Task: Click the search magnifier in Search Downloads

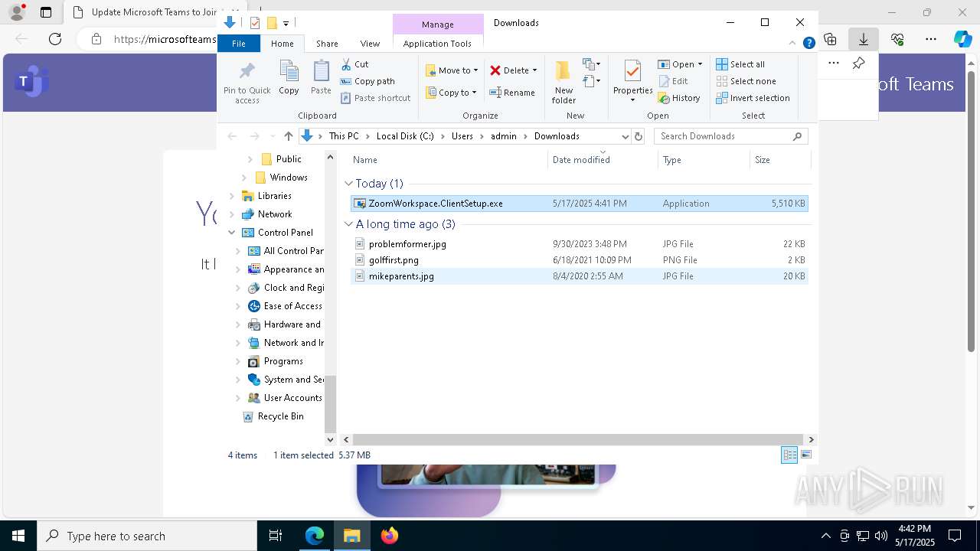Action: [797, 136]
